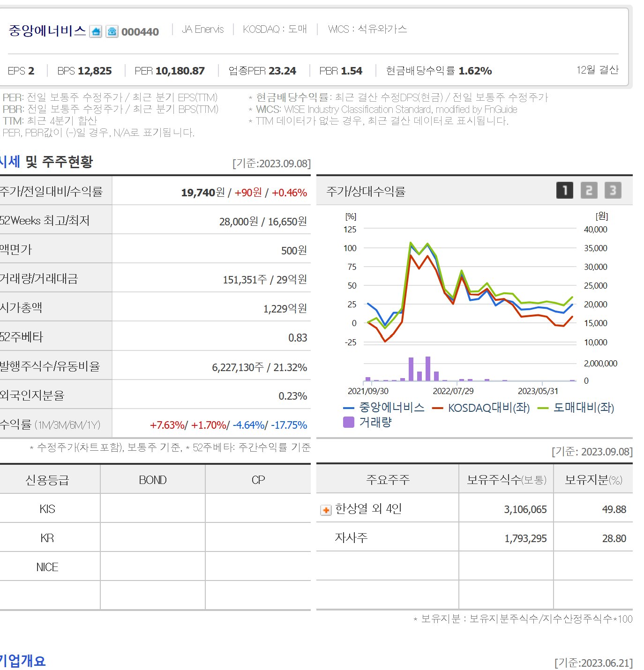Screen dimensions: 644x670
Task: Select the 1,793,295 shares value
Action: (x=525, y=538)
